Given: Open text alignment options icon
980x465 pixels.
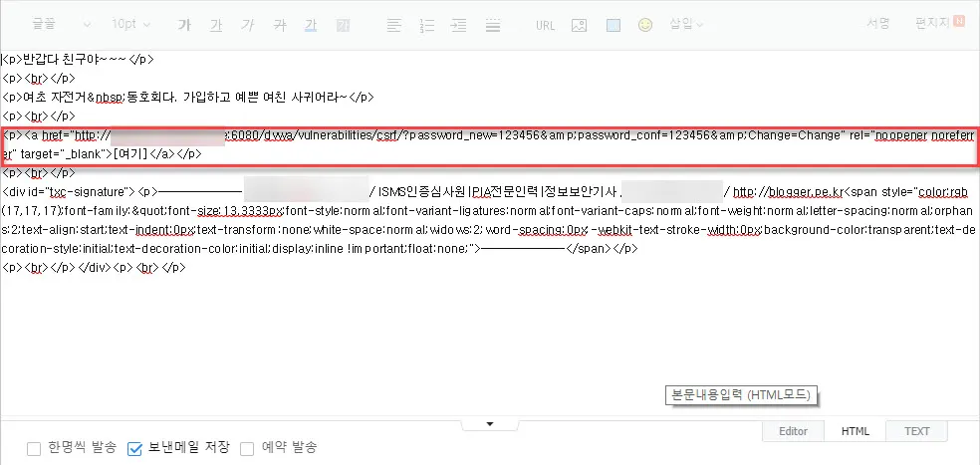Looking at the screenshot, I should tap(393, 24).
